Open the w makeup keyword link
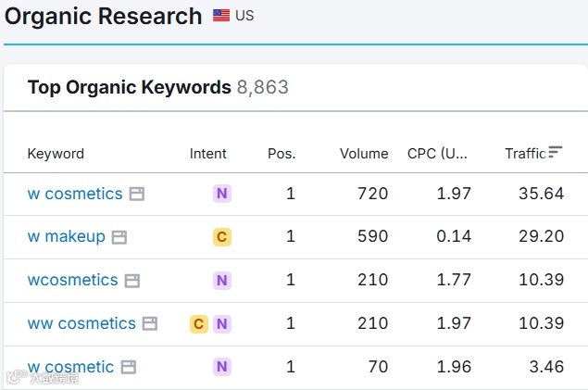Screen dimensions: 588x390 [x=67, y=237]
